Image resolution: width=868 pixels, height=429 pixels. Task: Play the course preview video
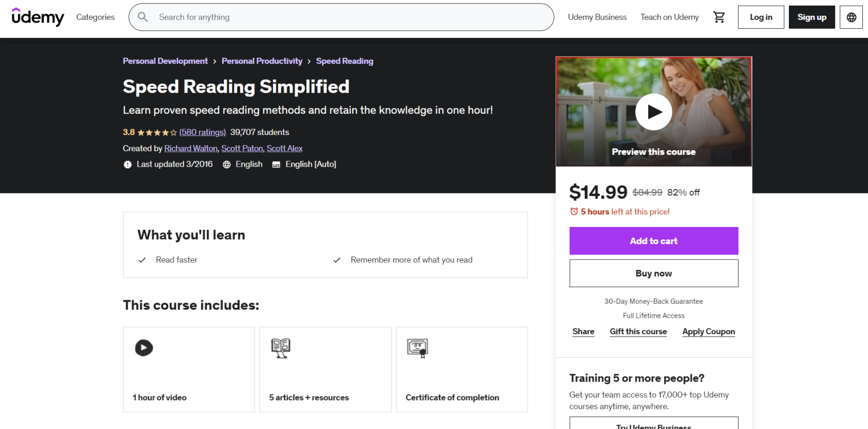[x=653, y=112]
